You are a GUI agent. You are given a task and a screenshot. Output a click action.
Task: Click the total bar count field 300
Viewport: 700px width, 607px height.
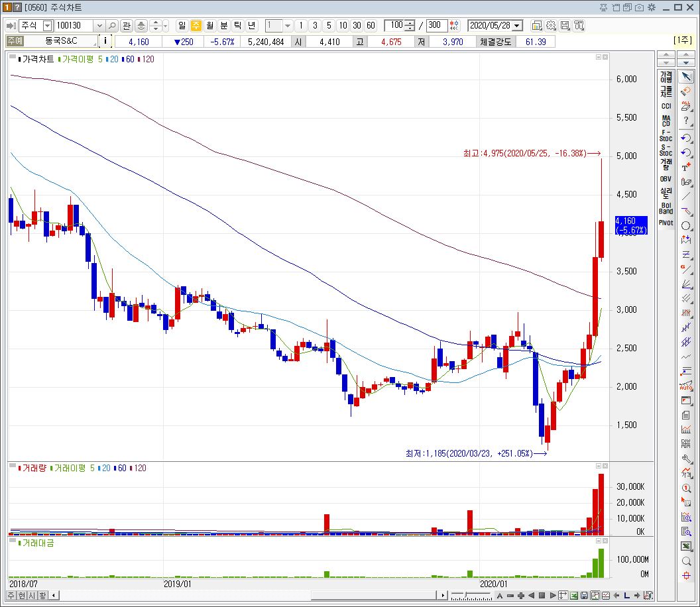pyautogui.click(x=437, y=25)
